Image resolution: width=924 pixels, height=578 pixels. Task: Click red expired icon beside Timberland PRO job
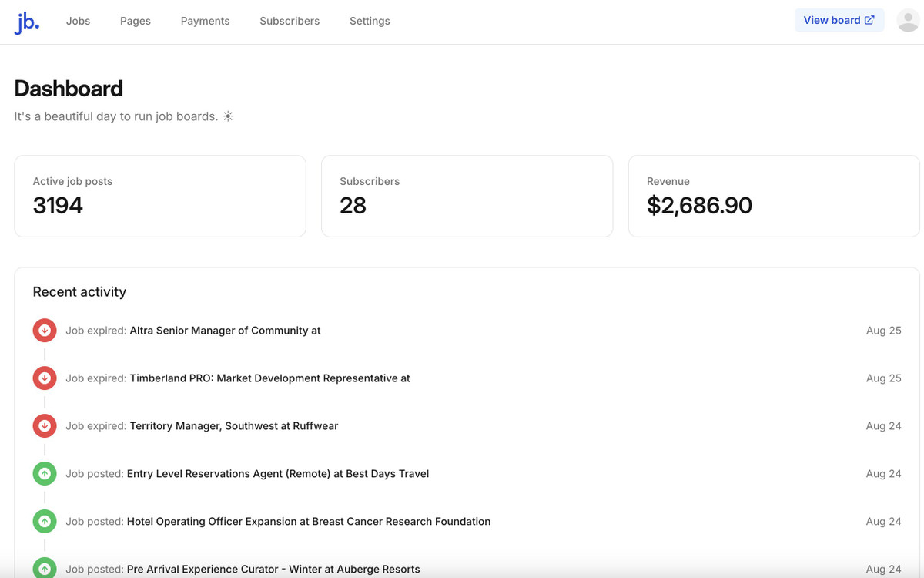45,378
